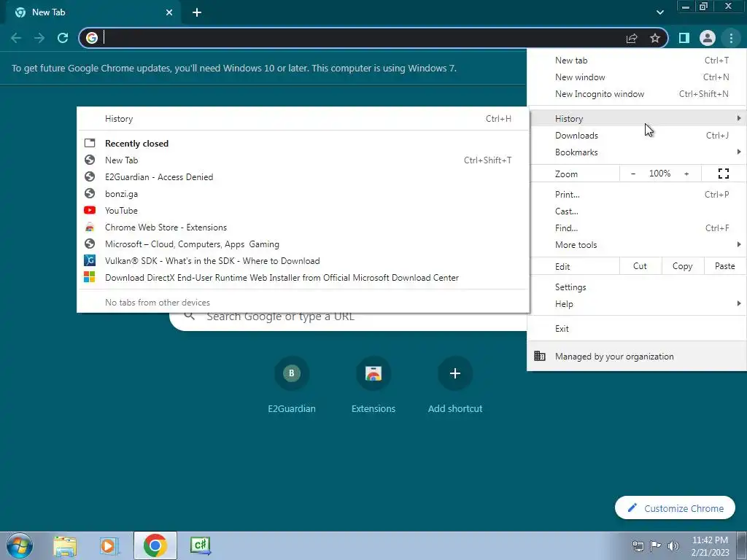Select New Incognito window menu item
This screenshot has height=560, width=747.
tap(636, 94)
